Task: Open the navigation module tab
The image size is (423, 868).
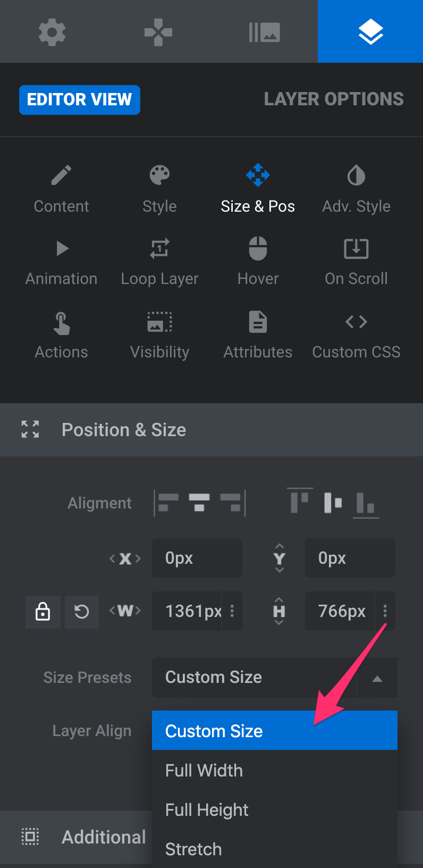Action: tap(158, 32)
